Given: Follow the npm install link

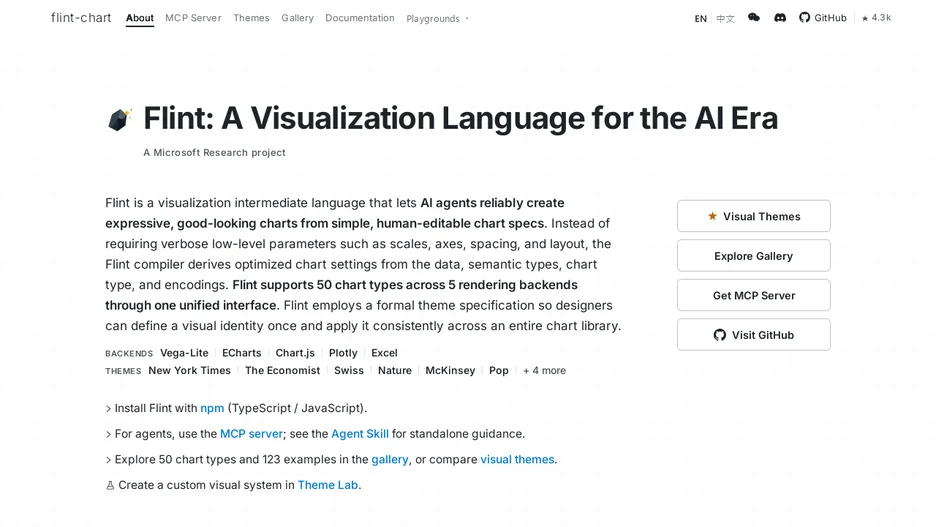Looking at the screenshot, I should click(212, 408).
